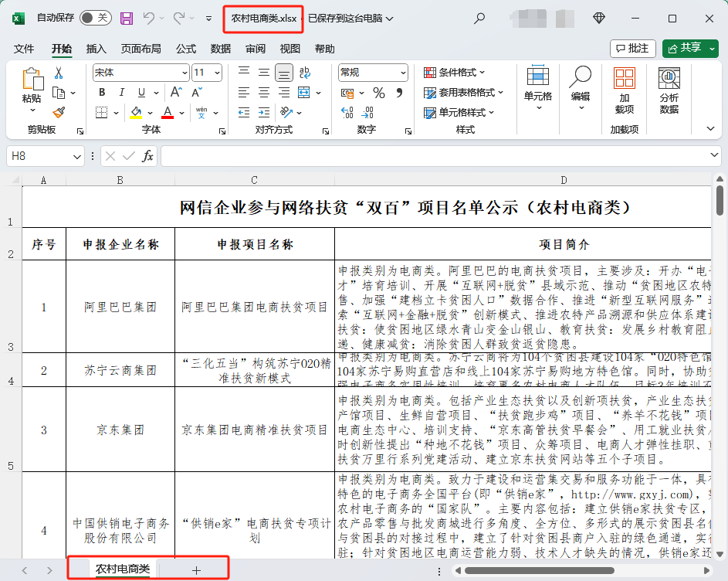Click the 批注 (Comments) button

click(632, 48)
